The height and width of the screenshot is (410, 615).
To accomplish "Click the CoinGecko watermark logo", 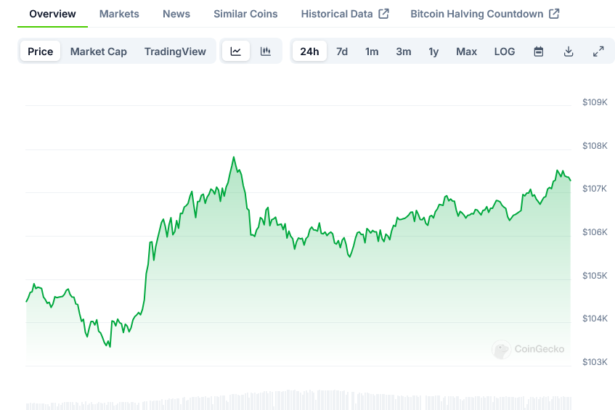I will pyautogui.click(x=529, y=349).
